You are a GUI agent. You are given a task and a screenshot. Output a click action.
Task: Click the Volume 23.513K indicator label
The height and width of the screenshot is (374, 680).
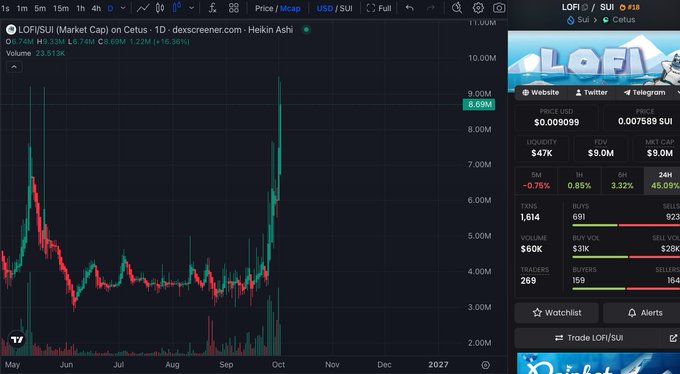pos(36,53)
